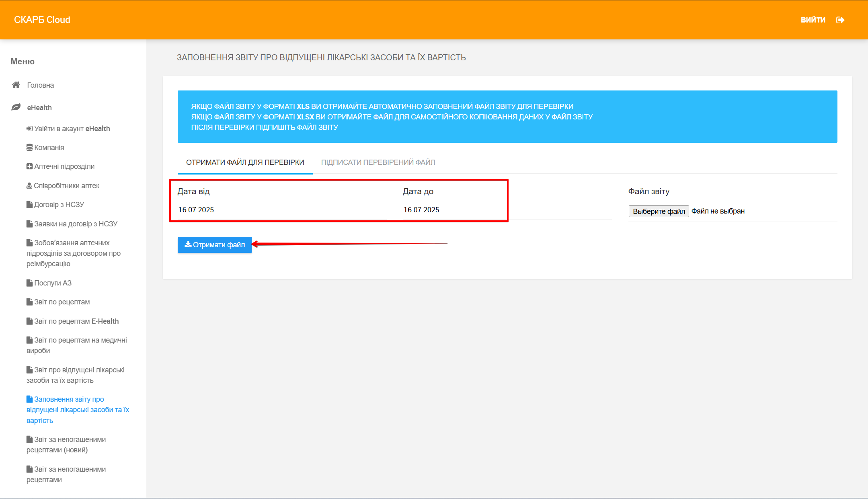Click ВИЙТИ to log out

[x=813, y=20]
